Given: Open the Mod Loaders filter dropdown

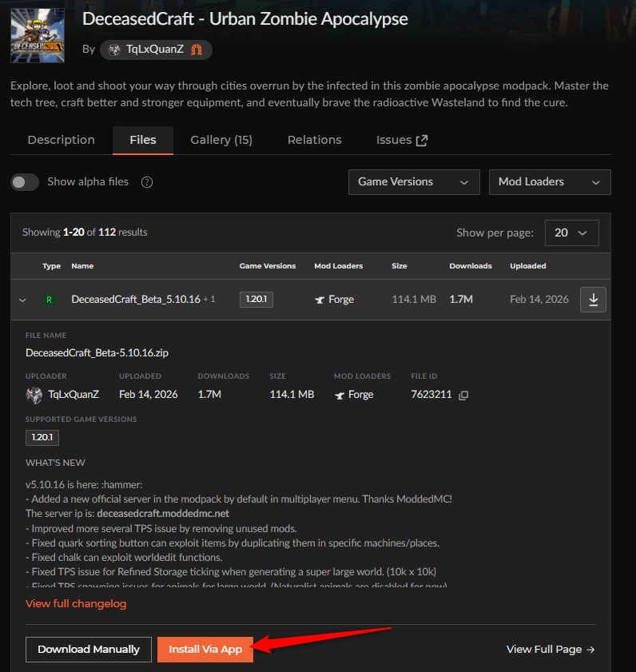Looking at the screenshot, I should click(x=550, y=182).
